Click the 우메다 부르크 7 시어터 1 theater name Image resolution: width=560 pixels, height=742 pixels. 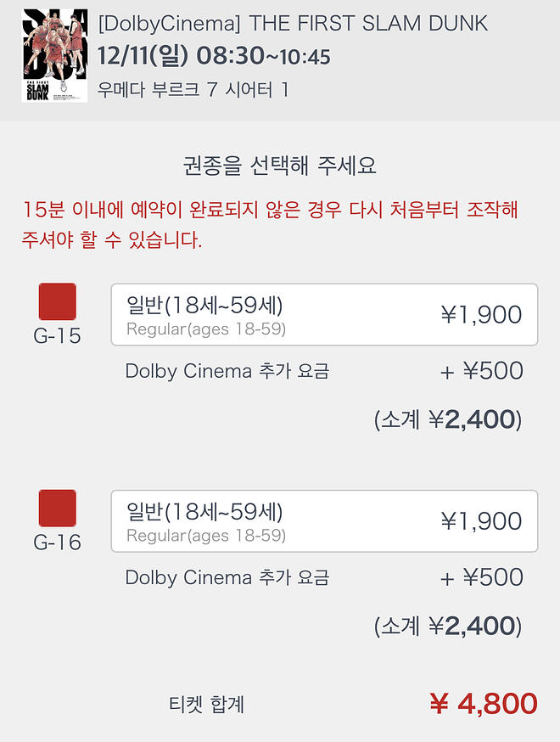(x=193, y=89)
